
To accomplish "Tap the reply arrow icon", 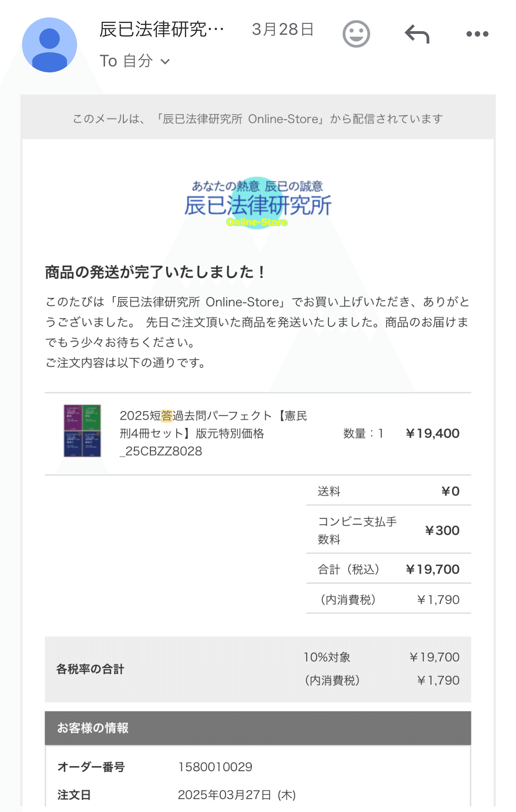I will (x=417, y=34).
